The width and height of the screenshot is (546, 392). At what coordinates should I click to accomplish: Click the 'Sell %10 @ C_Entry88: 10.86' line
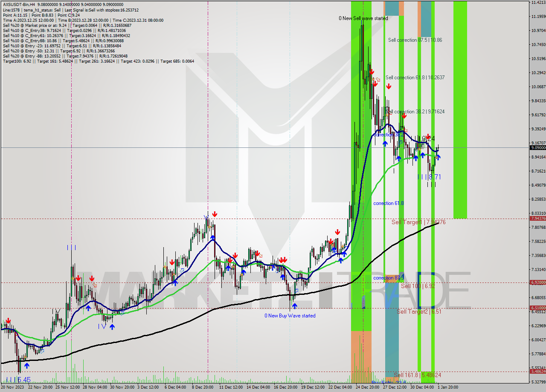(63, 40)
